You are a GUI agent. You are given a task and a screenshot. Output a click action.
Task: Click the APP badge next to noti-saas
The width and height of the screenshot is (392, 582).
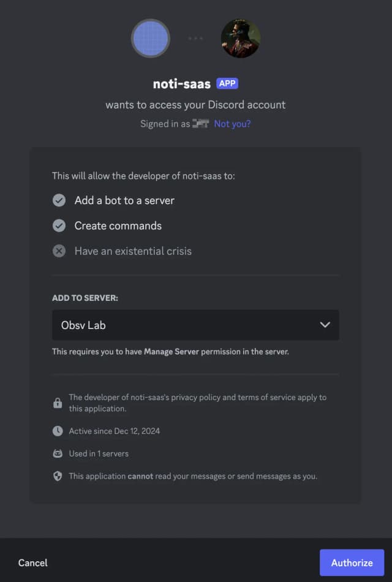pos(227,83)
